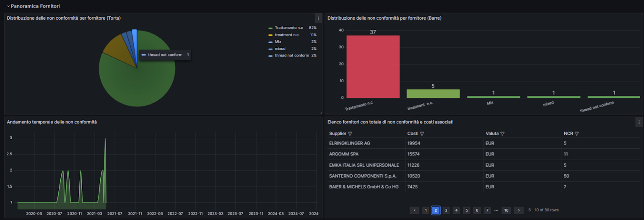The height and width of the screenshot is (220, 644).
Task: Click the SANTERNO COMPONENTI S.p.A. supplier cell
Action: click(x=363, y=176)
